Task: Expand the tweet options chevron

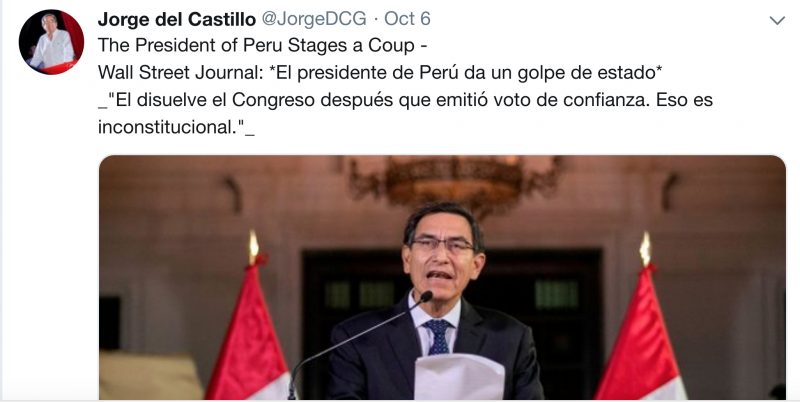Action: click(x=777, y=20)
